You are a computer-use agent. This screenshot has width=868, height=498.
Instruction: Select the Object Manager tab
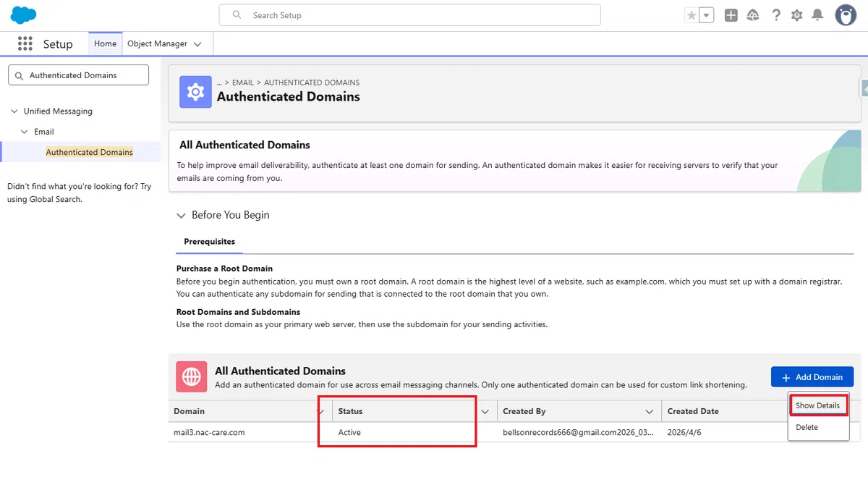pyautogui.click(x=157, y=43)
